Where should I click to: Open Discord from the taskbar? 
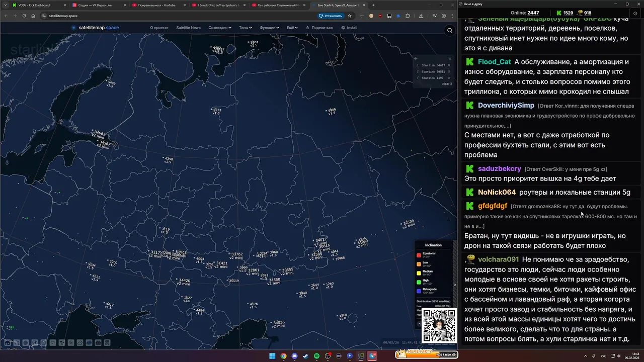[x=294, y=356]
